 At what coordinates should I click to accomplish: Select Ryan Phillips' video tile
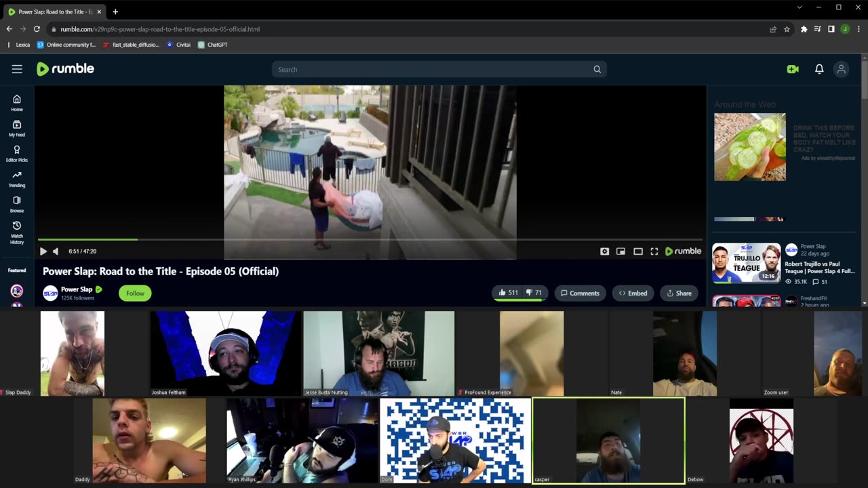(x=302, y=441)
